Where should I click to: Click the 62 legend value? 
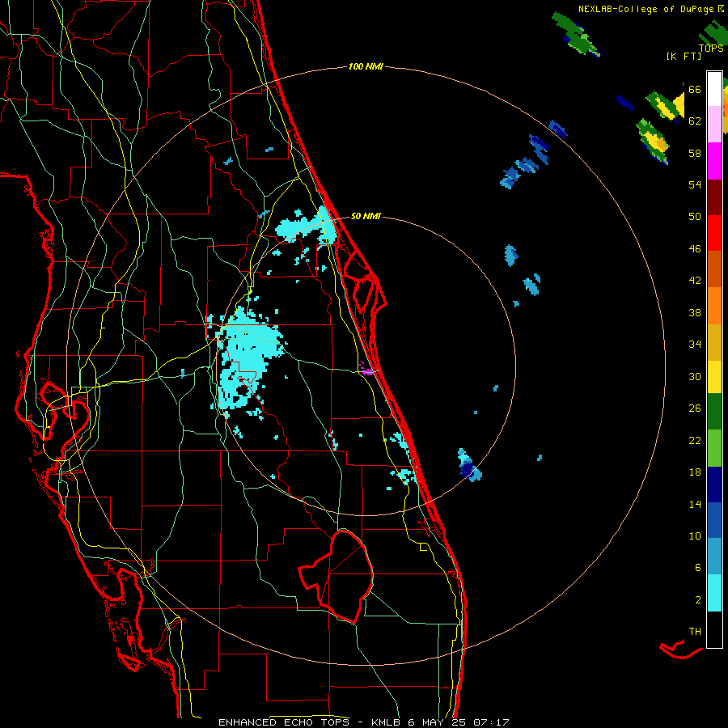point(695,121)
